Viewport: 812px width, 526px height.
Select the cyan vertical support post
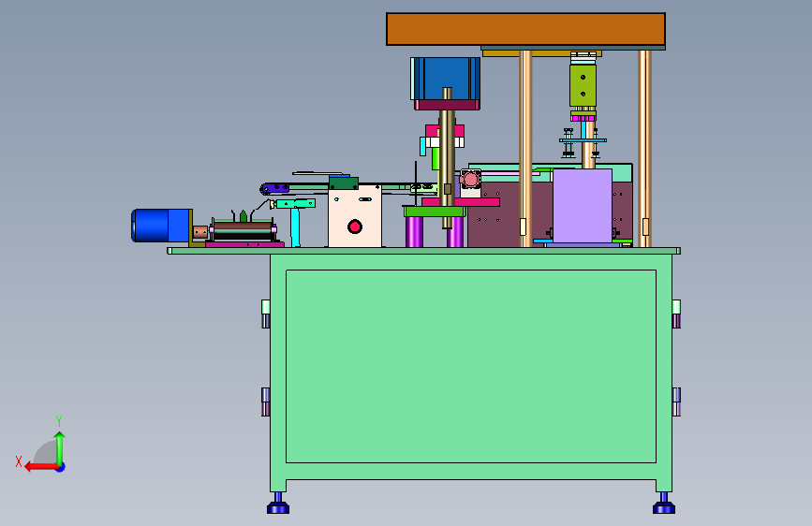(x=295, y=226)
